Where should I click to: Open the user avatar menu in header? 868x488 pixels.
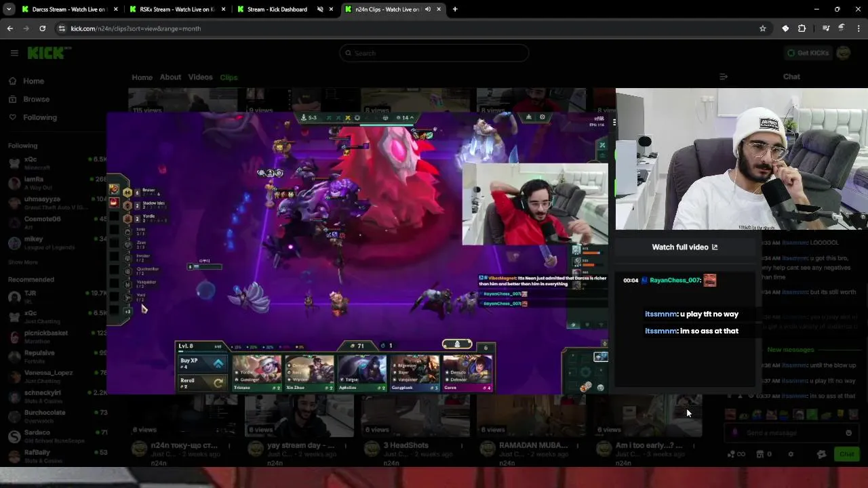[844, 53]
